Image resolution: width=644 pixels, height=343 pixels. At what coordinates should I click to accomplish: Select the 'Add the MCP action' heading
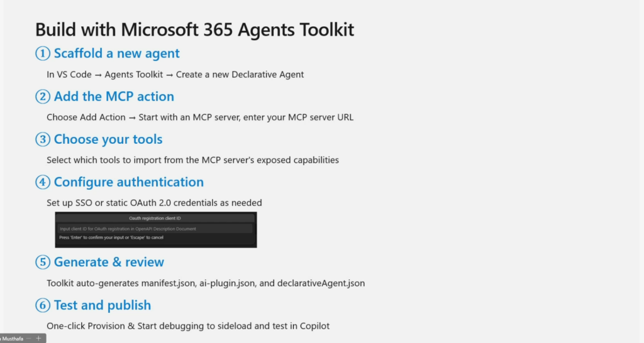click(114, 97)
